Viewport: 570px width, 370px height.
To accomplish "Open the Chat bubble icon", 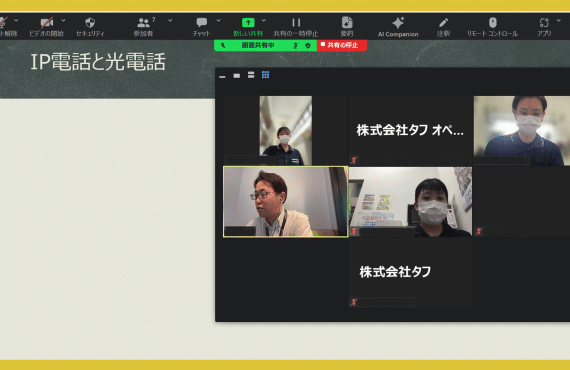I will pyautogui.click(x=201, y=23).
